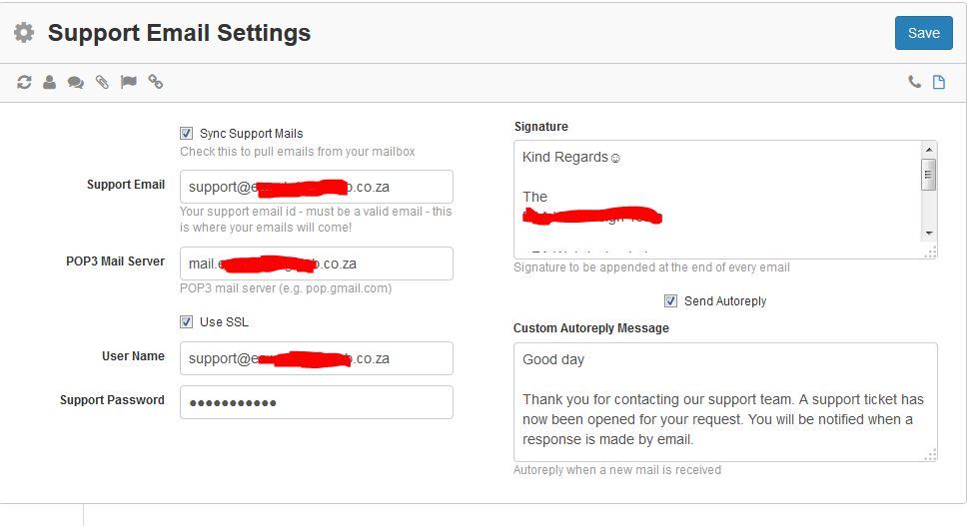The width and height of the screenshot is (980, 526).
Task: Click the Autoreply textarea resize handle
Action: (931, 455)
